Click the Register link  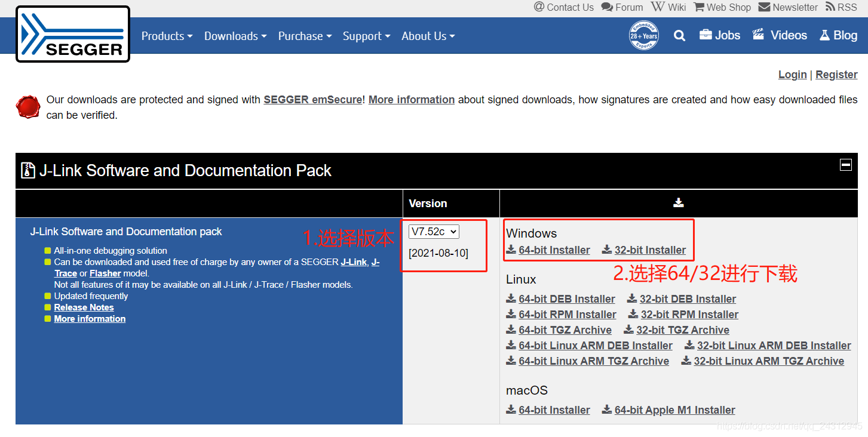[x=836, y=75]
